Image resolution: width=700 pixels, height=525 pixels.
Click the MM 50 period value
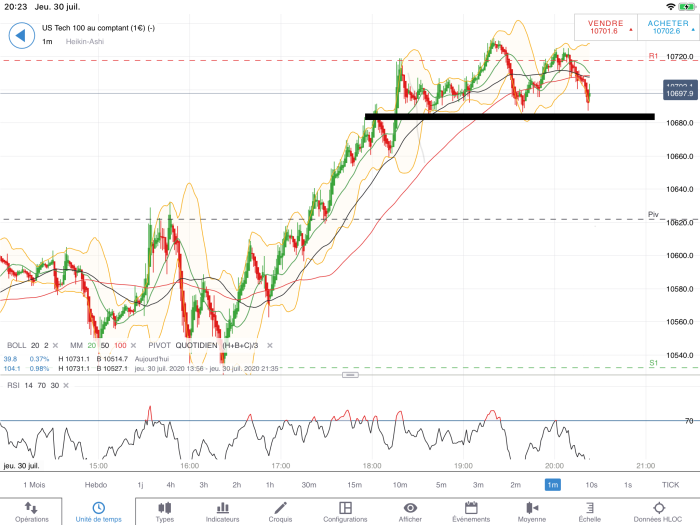(x=105, y=346)
